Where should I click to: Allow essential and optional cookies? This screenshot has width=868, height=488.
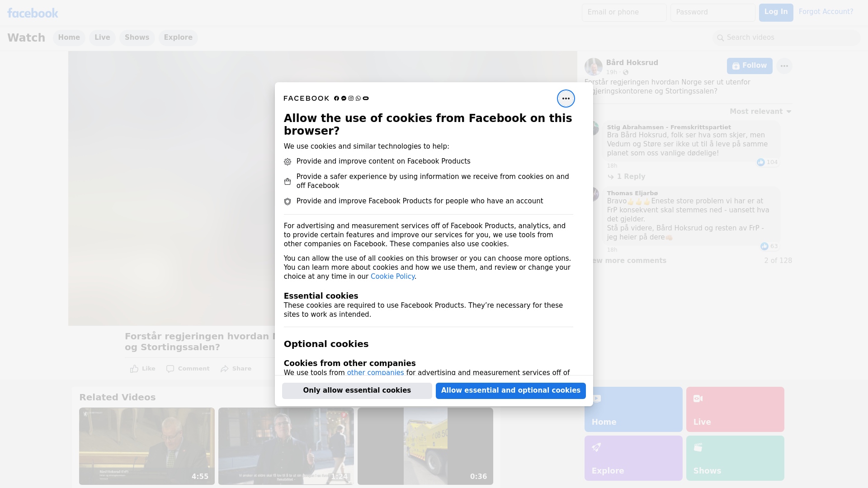pyautogui.click(x=510, y=390)
